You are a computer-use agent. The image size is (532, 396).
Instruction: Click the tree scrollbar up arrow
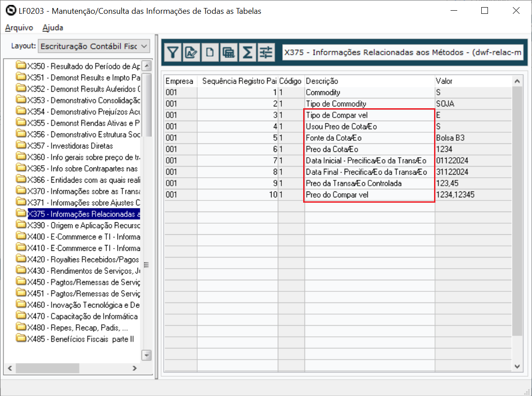tap(146, 66)
